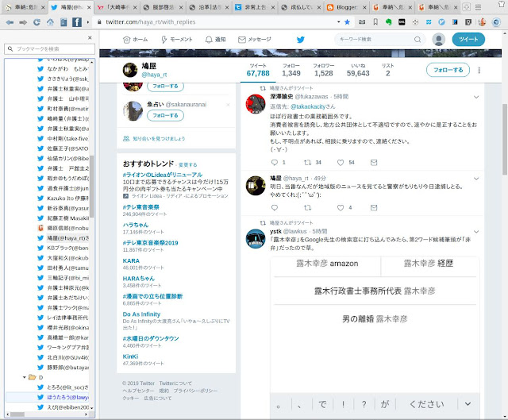
Task: Click the 知り合いを見つけましょう link
Action: [159, 139]
